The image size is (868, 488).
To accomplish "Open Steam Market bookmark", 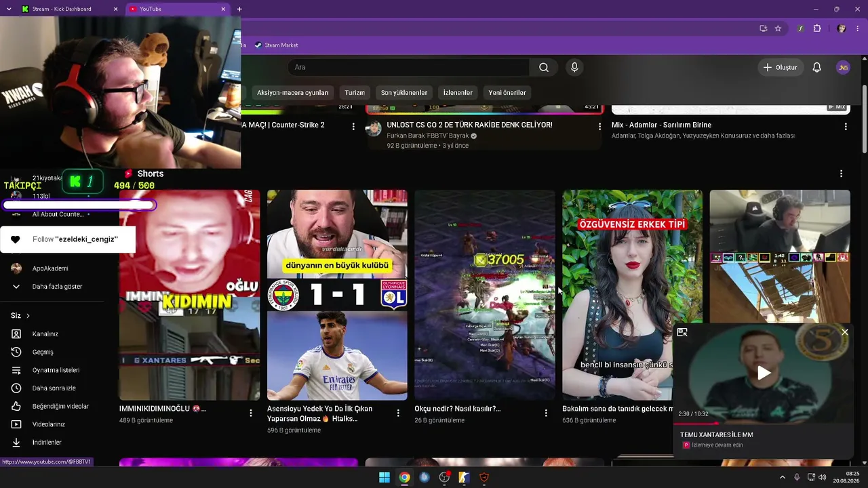I will [276, 45].
